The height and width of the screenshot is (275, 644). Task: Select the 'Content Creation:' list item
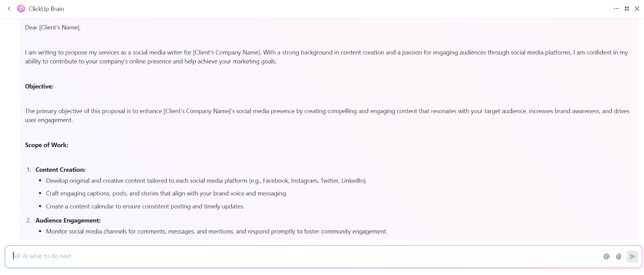(x=60, y=170)
